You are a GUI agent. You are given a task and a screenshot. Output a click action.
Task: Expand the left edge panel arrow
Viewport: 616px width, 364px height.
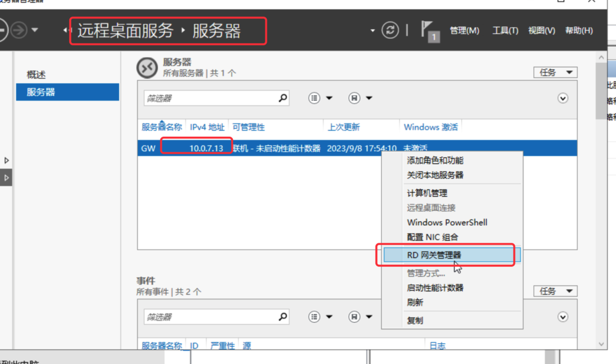pos(6,161)
